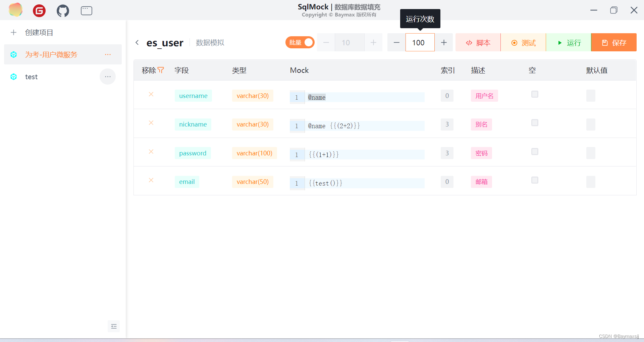Remove the username field row

tap(151, 94)
